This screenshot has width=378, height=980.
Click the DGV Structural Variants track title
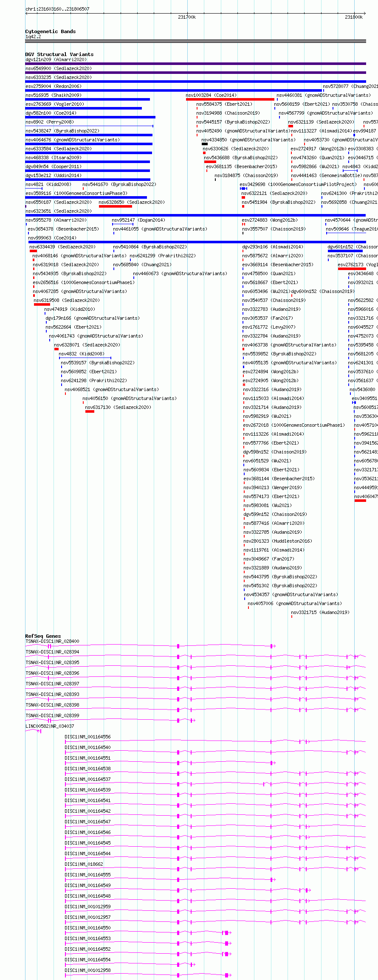click(59, 54)
